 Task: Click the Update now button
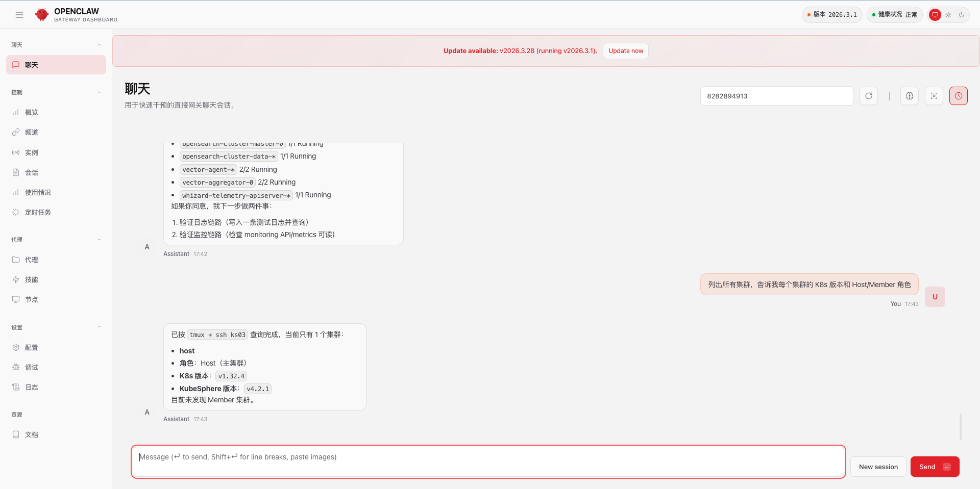click(x=625, y=51)
